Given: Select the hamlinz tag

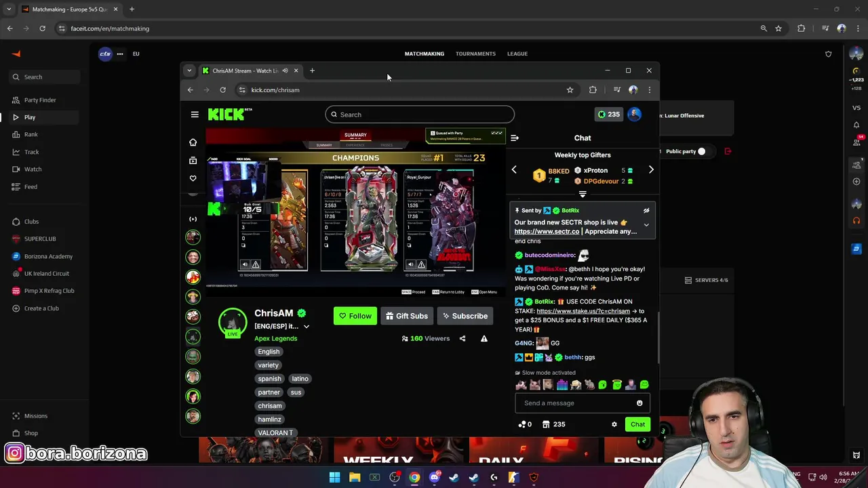Looking at the screenshot, I should (269, 420).
